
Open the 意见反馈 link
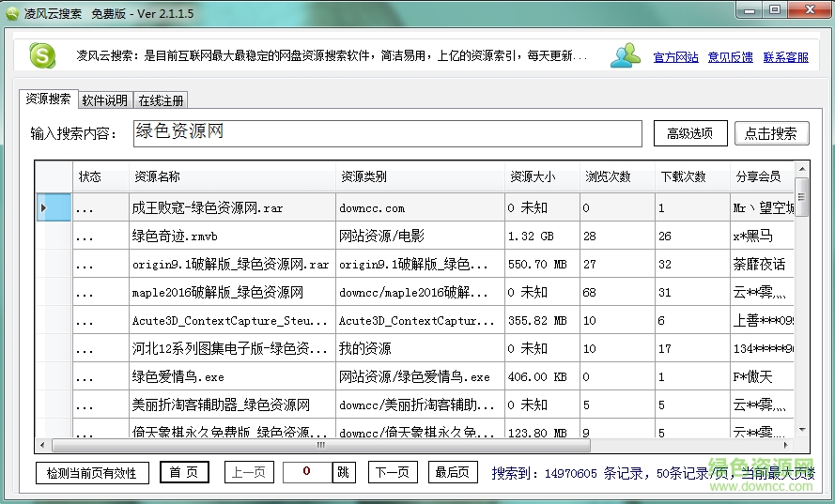(x=730, y=57)
